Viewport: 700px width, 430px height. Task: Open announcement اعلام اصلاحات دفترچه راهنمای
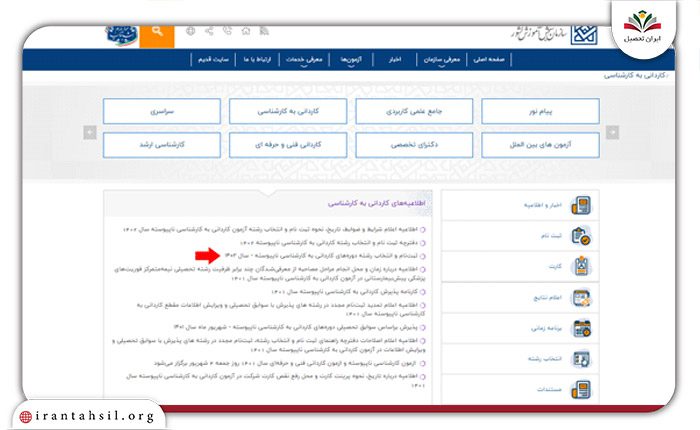269,345
